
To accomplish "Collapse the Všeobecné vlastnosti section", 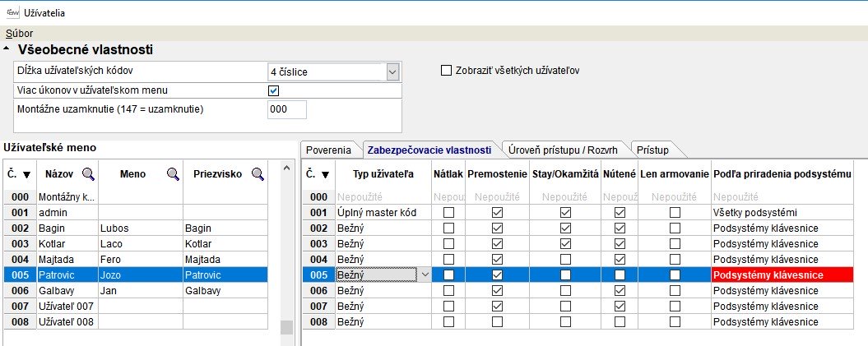I will coord(7,51).
